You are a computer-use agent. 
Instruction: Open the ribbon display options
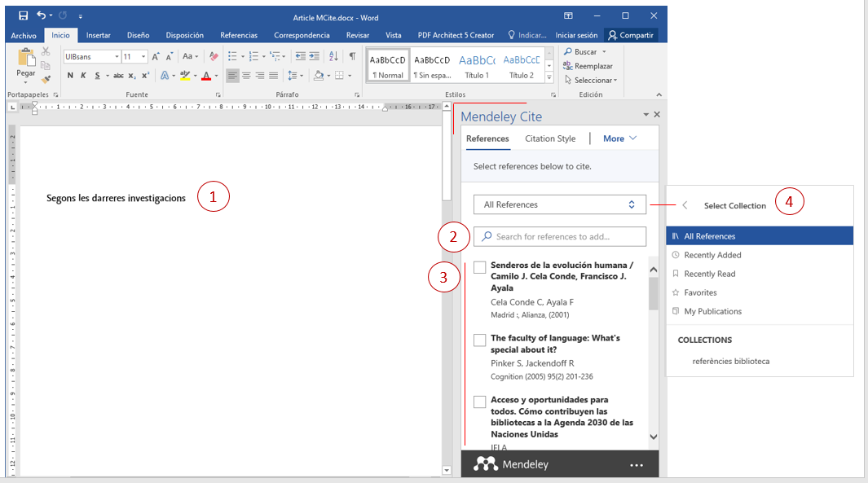[x=568, y=16]
